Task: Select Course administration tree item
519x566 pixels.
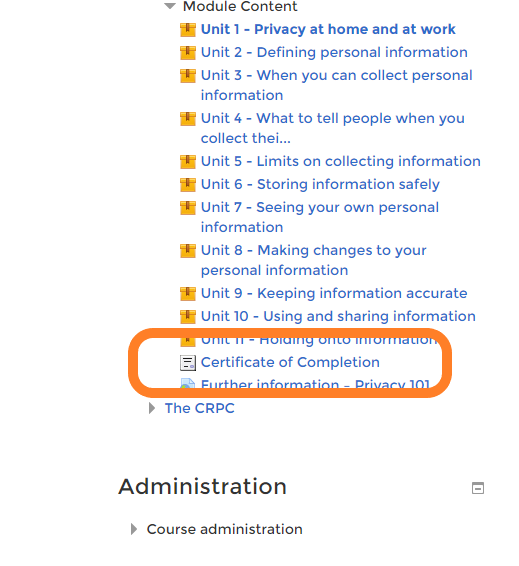Action: pyautogui.click(x=224, y=529)
